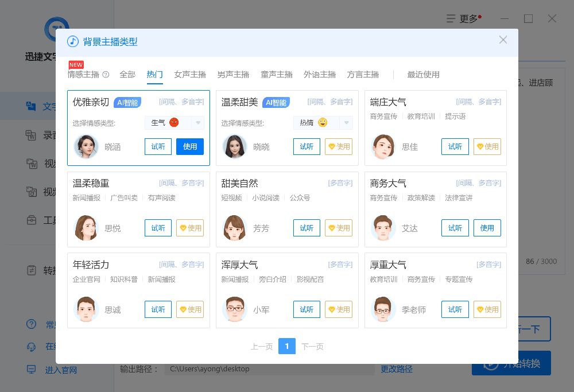This screenshot has width=574, height=392.
Task: Switch to 最近使用 tab
Action: (x=424, y=75)
